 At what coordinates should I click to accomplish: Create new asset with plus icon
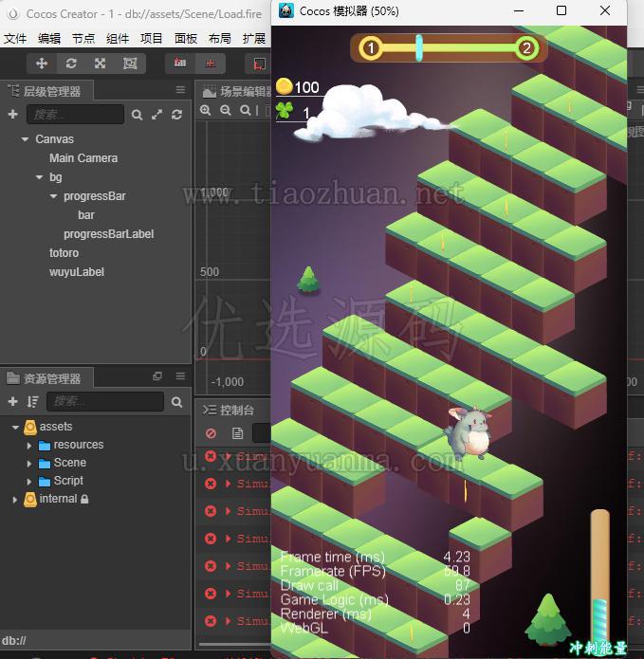coord(13,402)
